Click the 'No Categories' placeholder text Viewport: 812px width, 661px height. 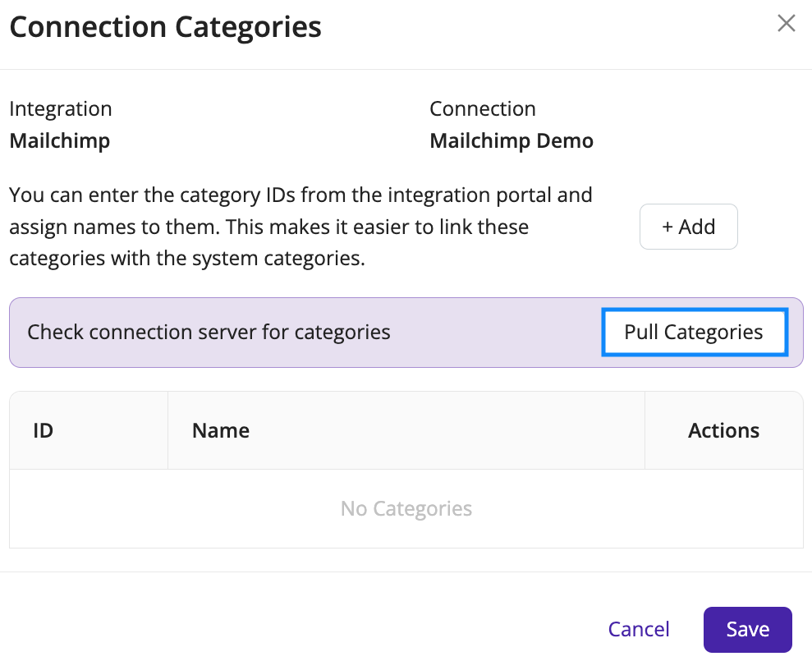(406, 509)
